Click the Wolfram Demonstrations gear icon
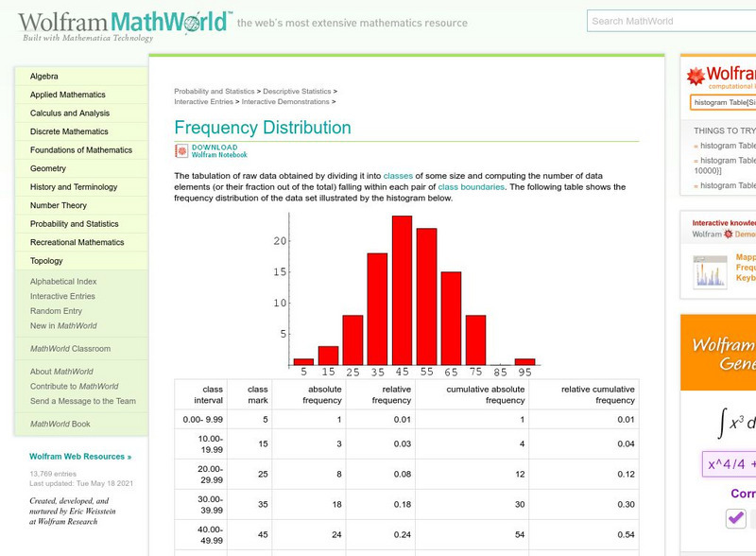The width and height of the screenshot is (756, 556). pos(728,235)
